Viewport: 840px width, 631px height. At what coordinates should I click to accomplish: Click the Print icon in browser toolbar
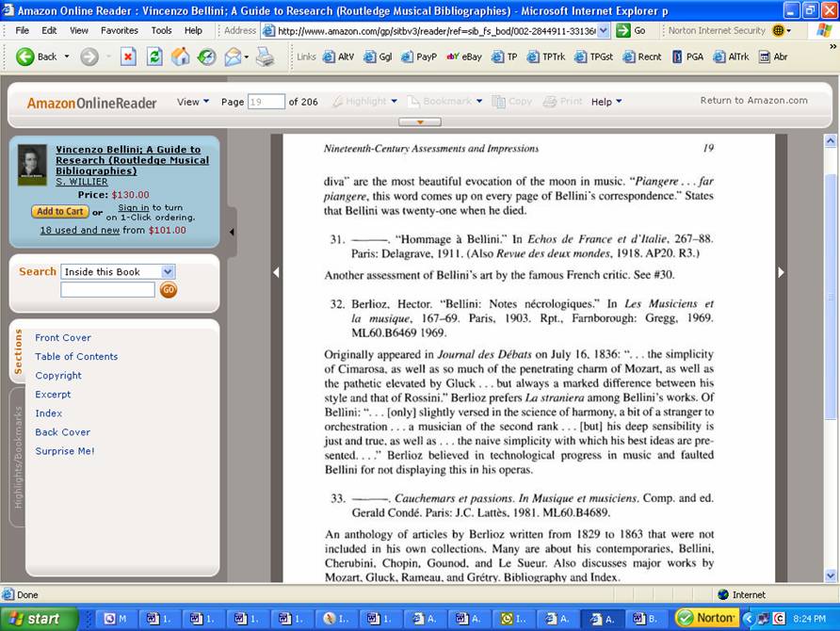pos(266,57)
